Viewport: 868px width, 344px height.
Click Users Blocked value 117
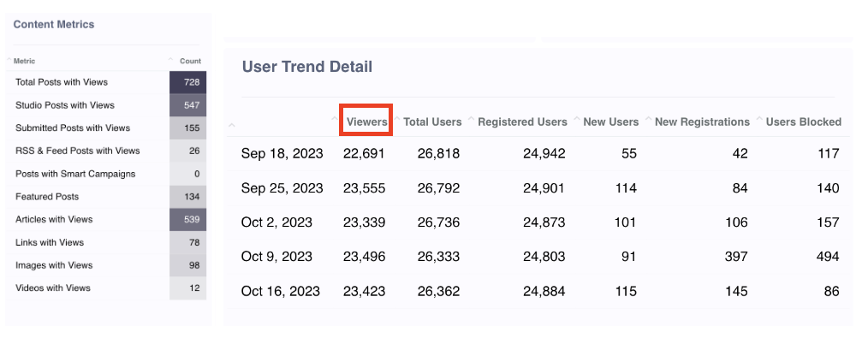[x=828, y=154]
